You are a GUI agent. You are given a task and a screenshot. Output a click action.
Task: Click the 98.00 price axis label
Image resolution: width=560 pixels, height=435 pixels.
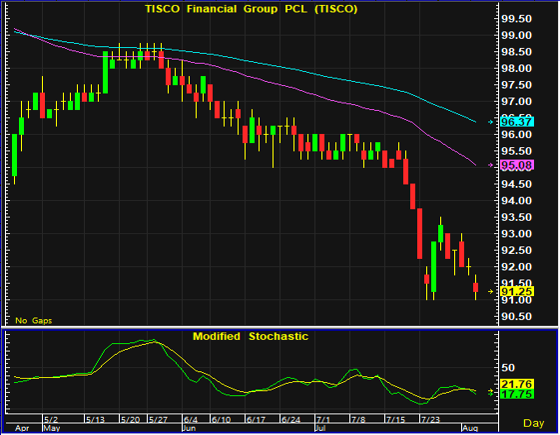click(516, 68)
